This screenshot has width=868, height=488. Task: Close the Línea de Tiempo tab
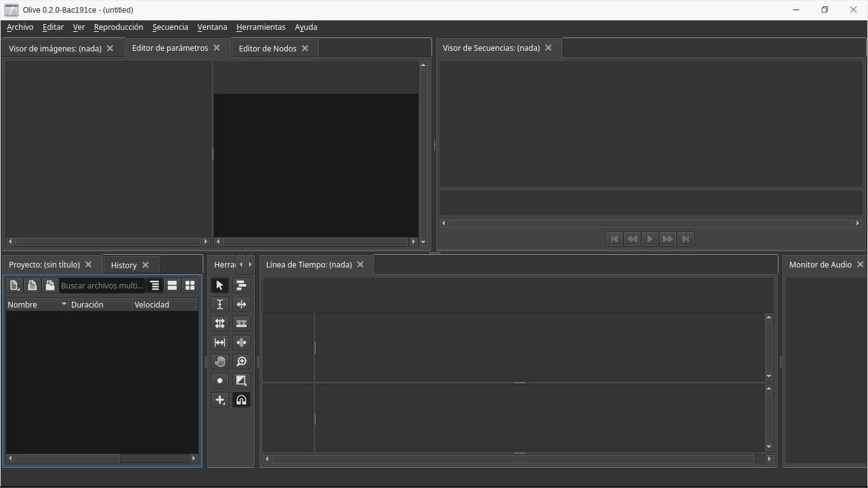(x=360, y=264)
